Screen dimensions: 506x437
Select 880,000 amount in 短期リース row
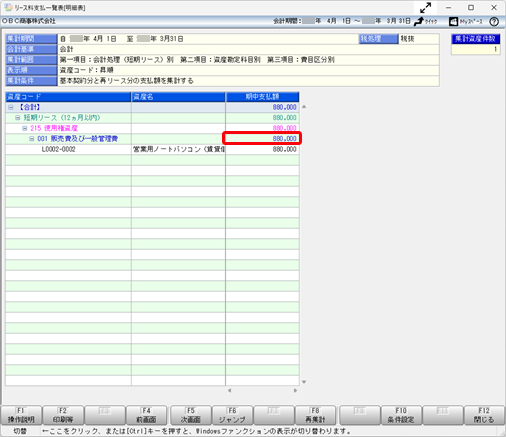point(262,118)
